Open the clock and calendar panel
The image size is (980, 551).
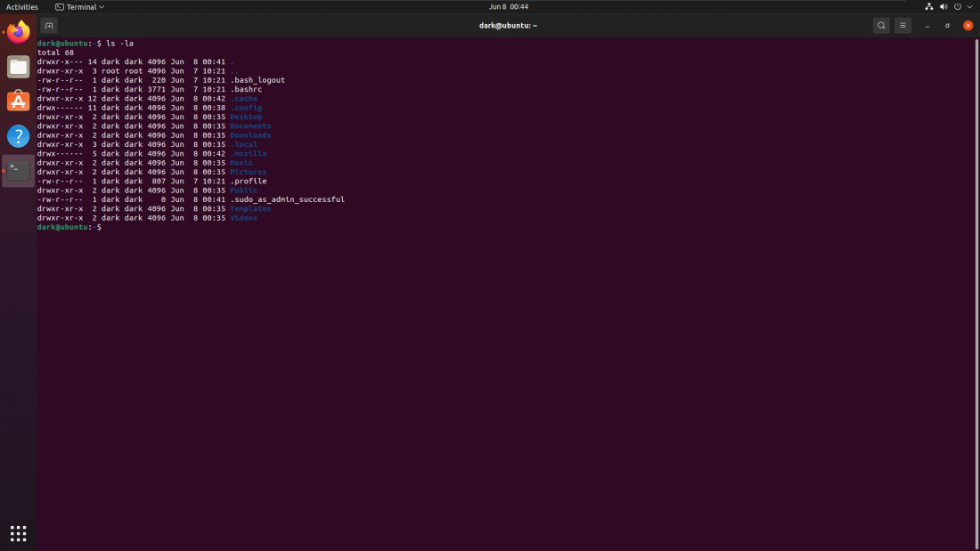point(508,7)
